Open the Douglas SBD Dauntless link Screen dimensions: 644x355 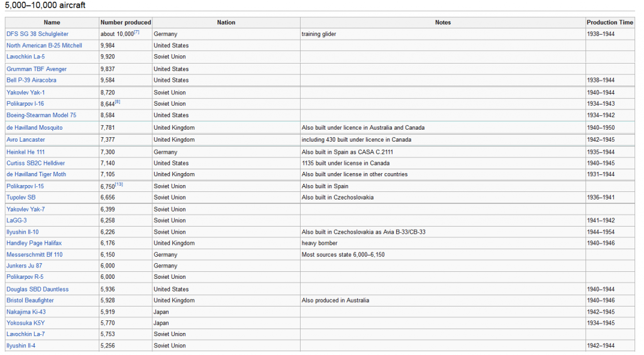pyautogui.click(x=37, y=290)
